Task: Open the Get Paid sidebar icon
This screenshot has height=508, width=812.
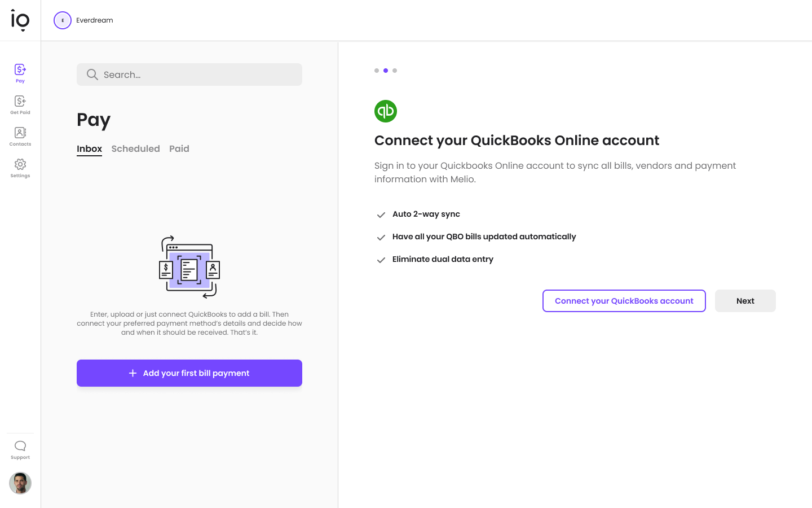Action: [x=20, y=104]
